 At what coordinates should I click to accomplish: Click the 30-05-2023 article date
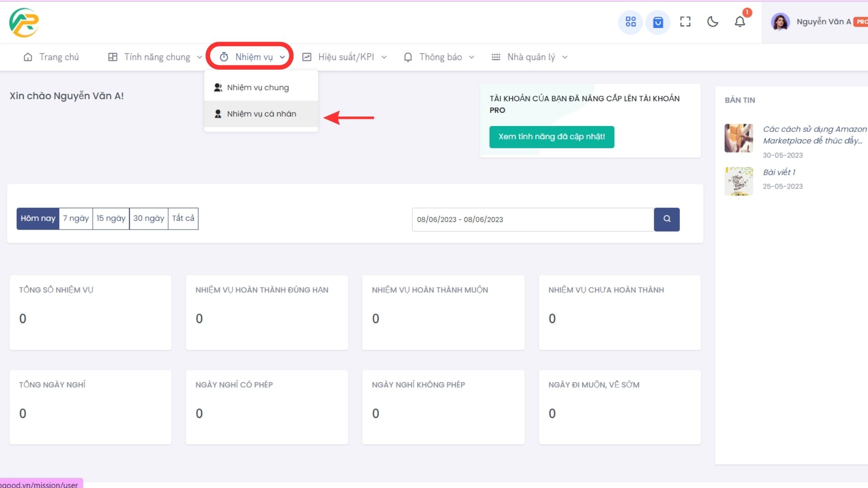pyautogui.click(x=783, y=155)
